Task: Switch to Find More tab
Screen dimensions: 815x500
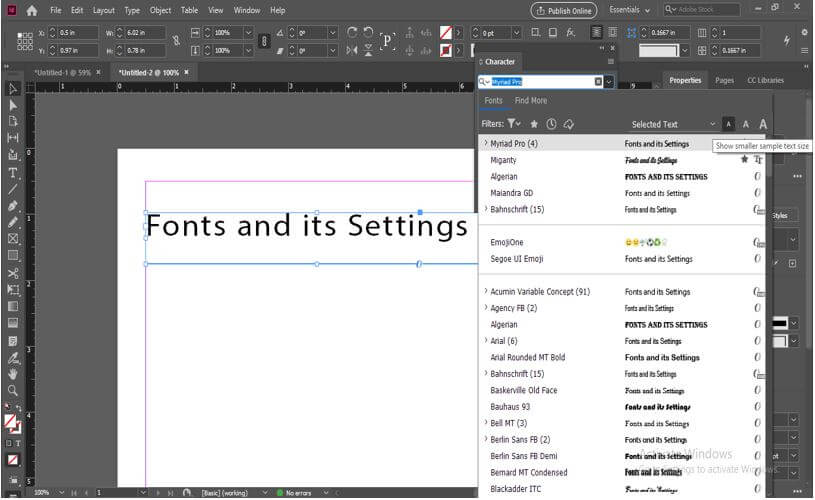Action: point(531,100)
